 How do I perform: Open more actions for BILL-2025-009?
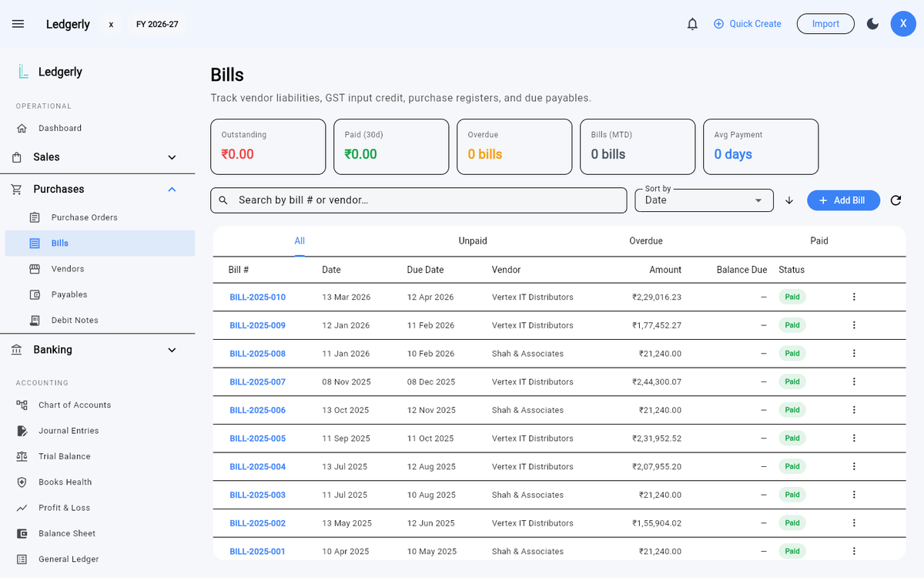tap(854, 325)
